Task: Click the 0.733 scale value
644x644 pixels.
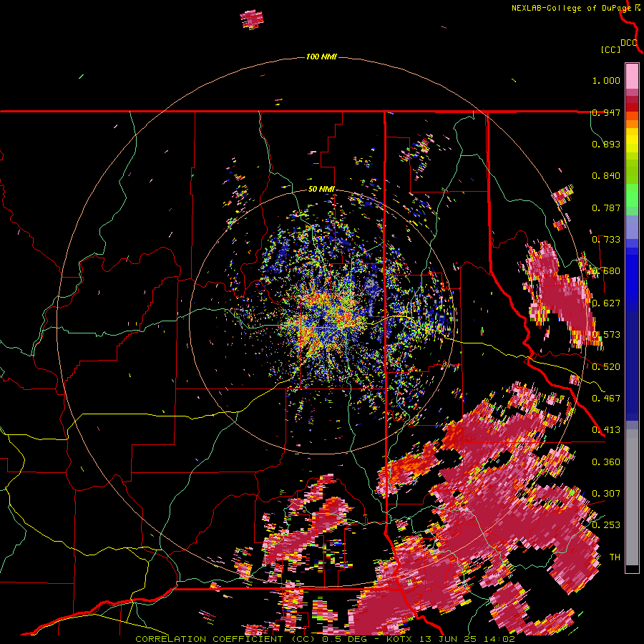Action: pos(606,240)
